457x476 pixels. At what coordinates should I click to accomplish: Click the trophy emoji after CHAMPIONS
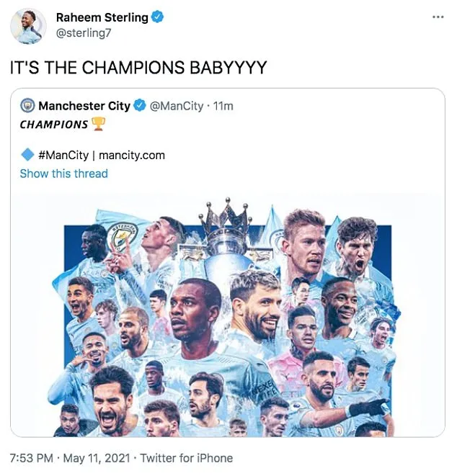coord(99,125)
